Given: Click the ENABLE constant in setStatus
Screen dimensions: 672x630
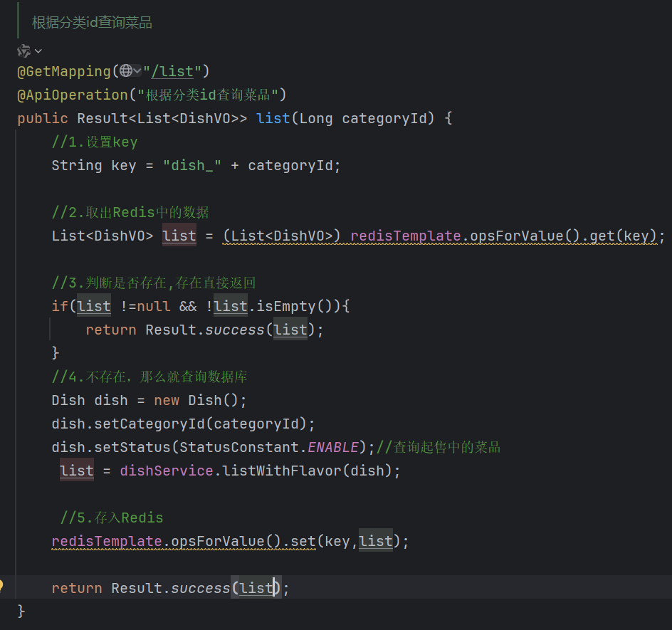Looking at the screenshot, I should (x=332, y=448).
